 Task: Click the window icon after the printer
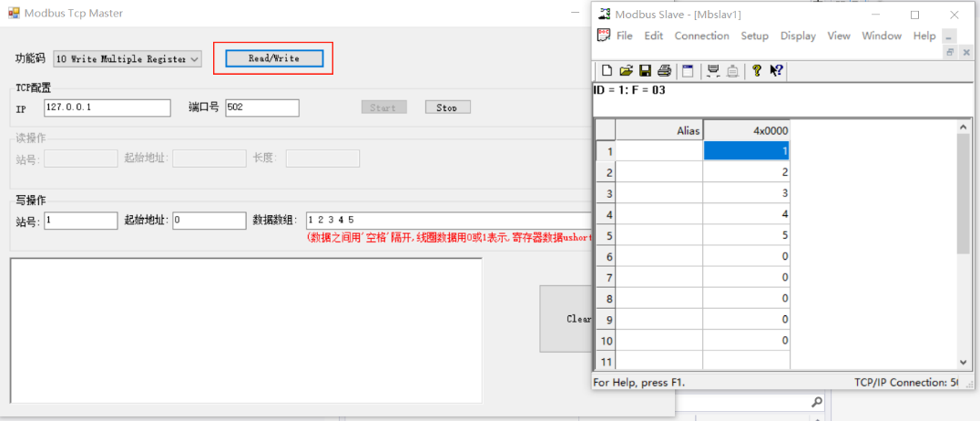point(688,71)
